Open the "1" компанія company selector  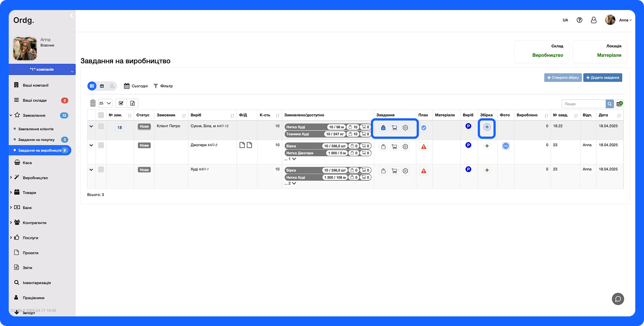coord(42,69)
